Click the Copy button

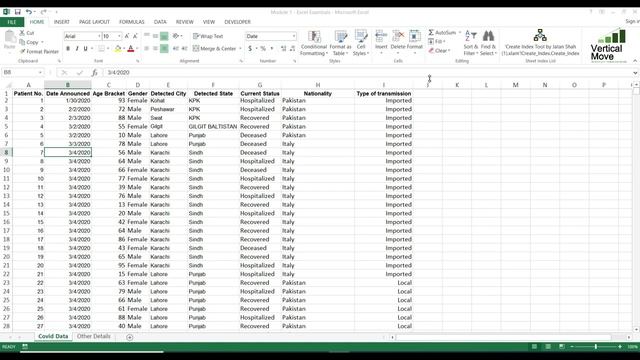[29, 42]
